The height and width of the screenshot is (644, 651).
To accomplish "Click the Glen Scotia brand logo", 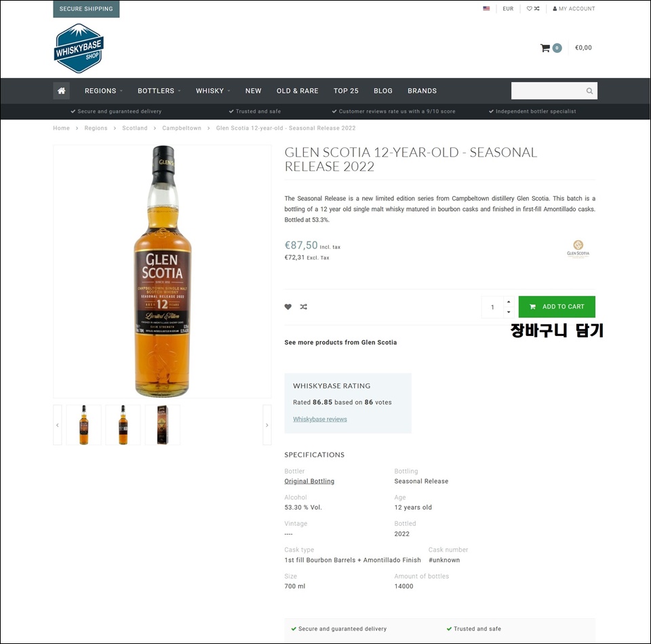I will pos(578,249).
